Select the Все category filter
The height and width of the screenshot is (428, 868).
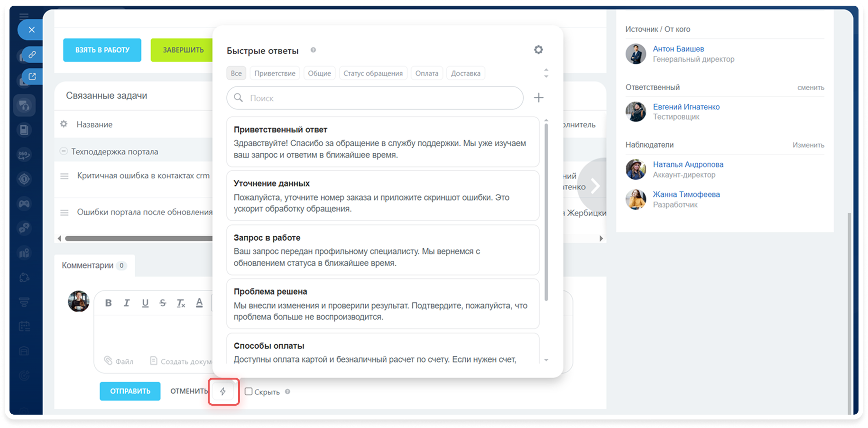(236, 73)
